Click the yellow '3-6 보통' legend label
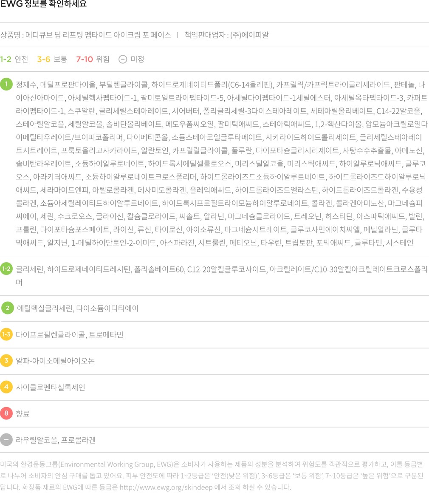429x504 pixels. tap(52, 59)
